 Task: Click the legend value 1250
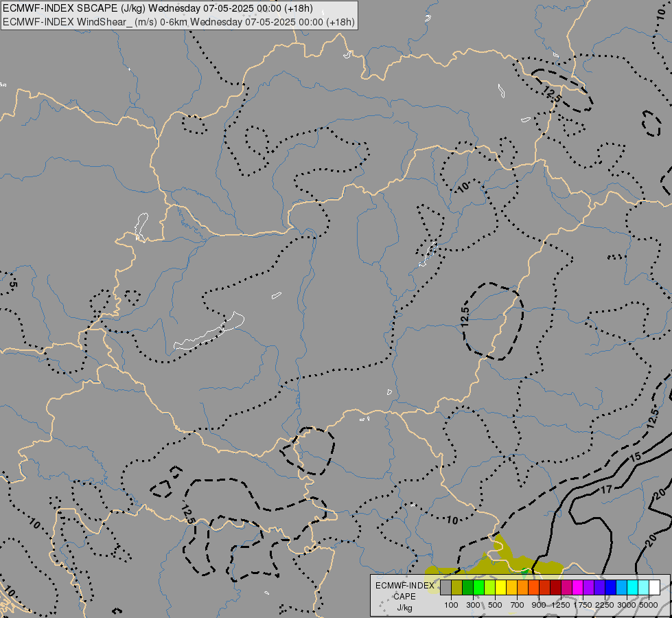561,605
